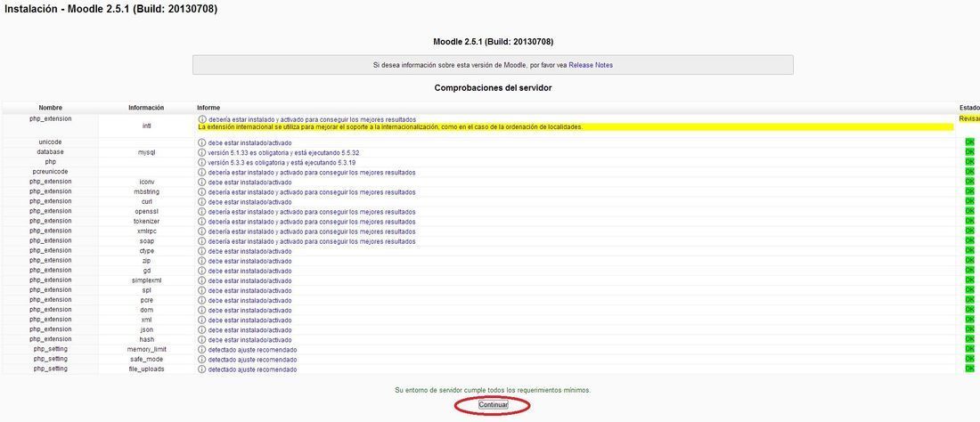Click the Comprobaciones del servidor heading
This screenshot has height=422, width=980.
(494, 88)
